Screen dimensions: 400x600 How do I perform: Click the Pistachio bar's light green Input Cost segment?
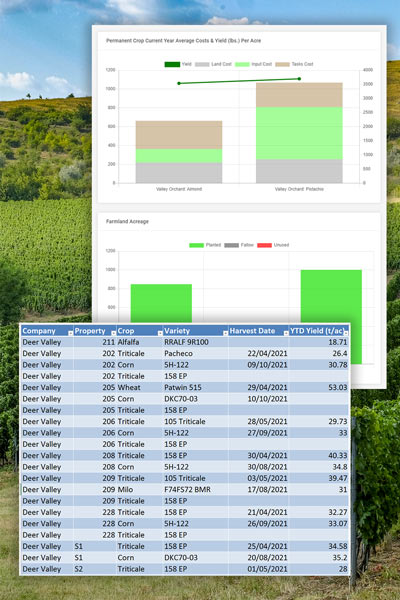(x=299, y=133)
